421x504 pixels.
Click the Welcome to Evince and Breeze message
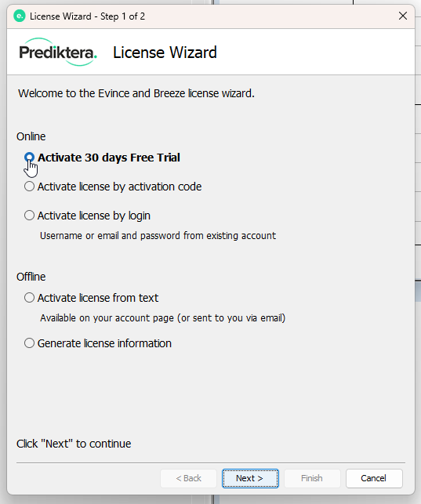pos(136,93)
